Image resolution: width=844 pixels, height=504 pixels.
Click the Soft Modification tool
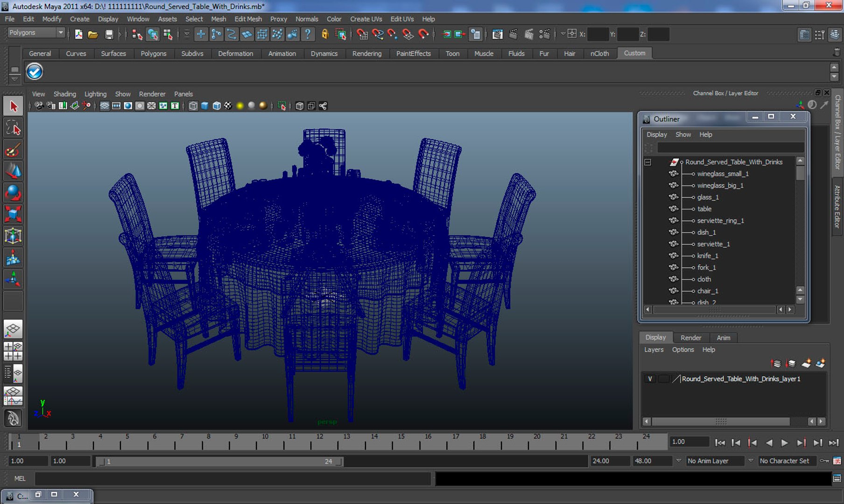pyautogui.click(x=13, y=258)
